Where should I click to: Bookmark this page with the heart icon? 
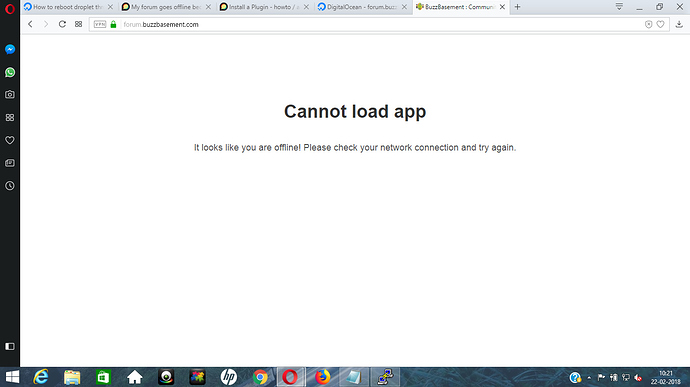pyautogui.click(x=660, y=25)
